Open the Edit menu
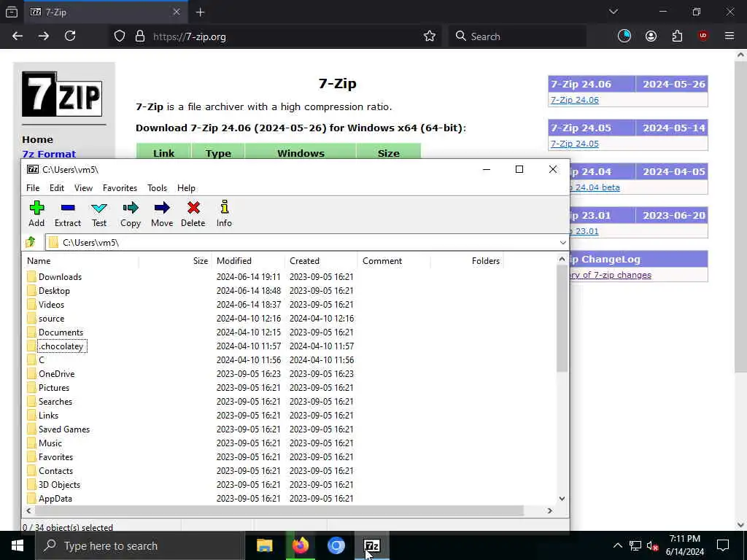The width and height of the screenshot is (747, 560). (57, 188)
